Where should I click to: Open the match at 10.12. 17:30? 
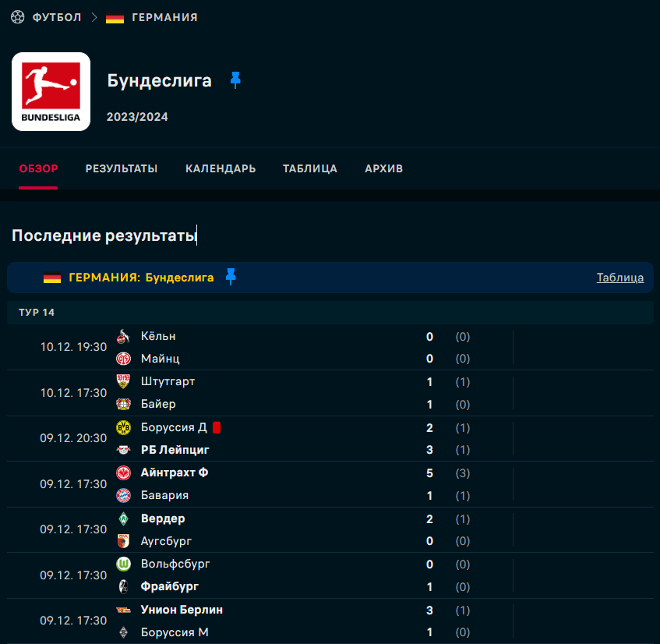(330, 393)
